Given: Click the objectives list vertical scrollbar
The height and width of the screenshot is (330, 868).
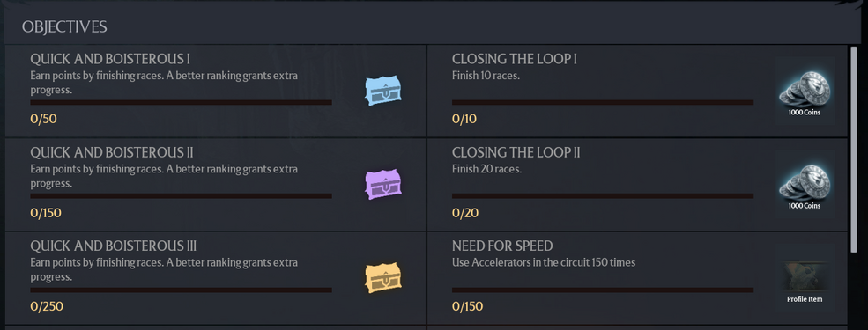Looking at the screenshot, I should (853, 150).
